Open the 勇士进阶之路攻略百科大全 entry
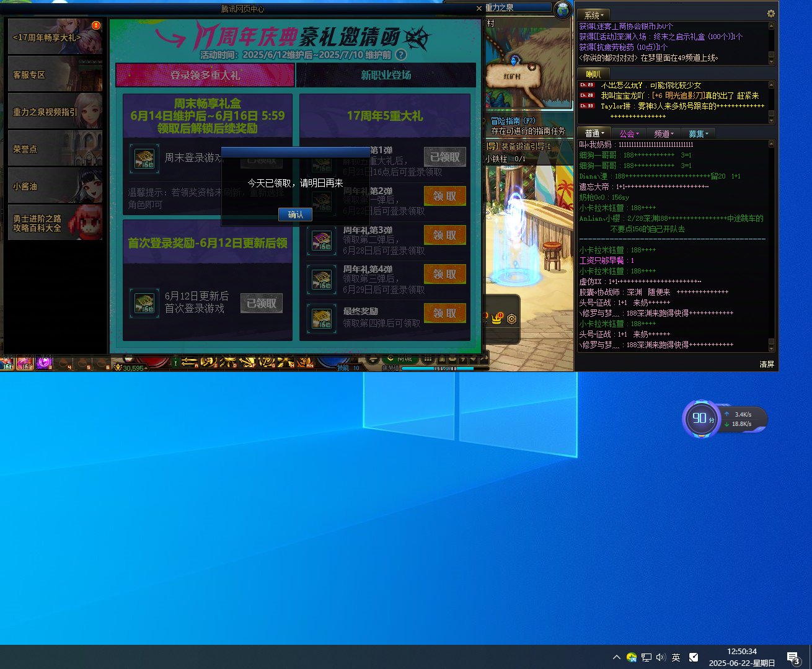The image size is (812, 669). 55,223
